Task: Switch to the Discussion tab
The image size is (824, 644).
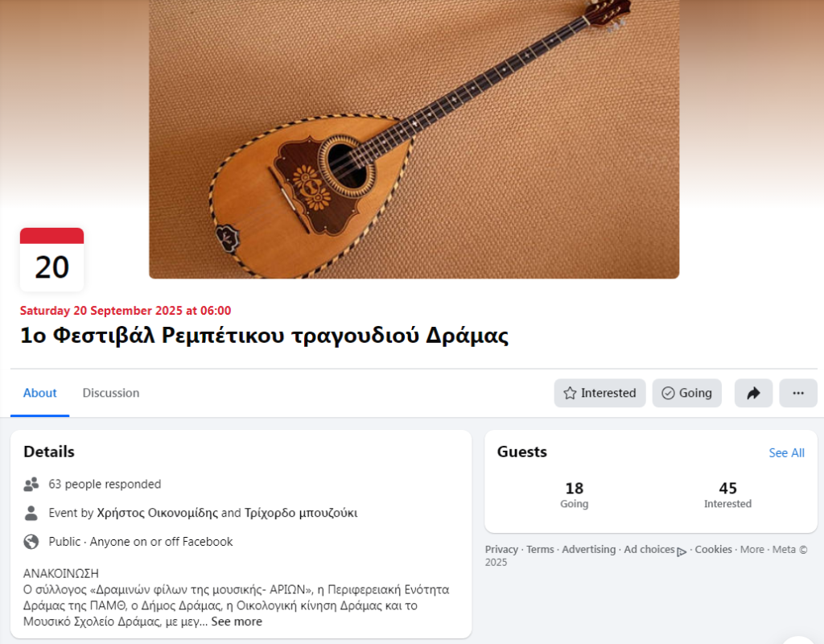Action: 111,393
